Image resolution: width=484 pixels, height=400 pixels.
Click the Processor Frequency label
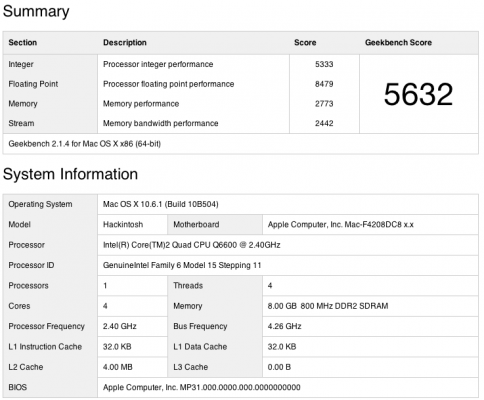coord(47,326)
